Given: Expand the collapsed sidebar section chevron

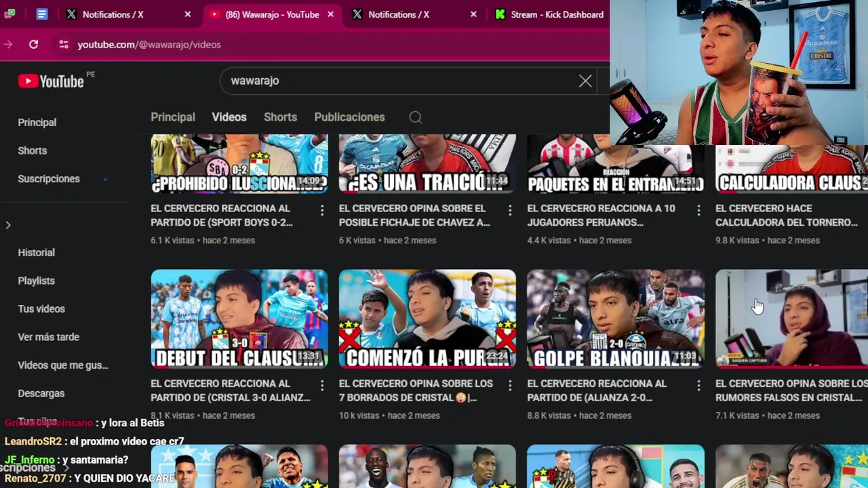Looking at the screenshot, I should [8, 225].
